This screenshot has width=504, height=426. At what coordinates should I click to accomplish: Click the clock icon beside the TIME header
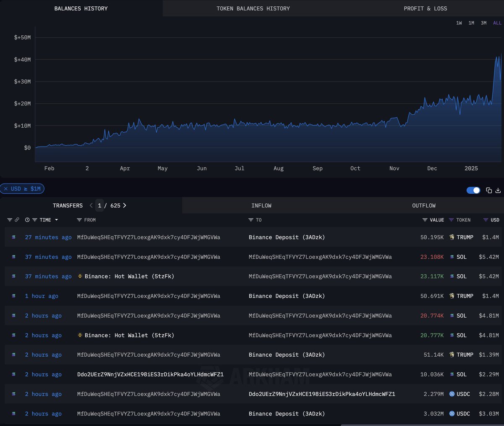click(x=27, y=220)
